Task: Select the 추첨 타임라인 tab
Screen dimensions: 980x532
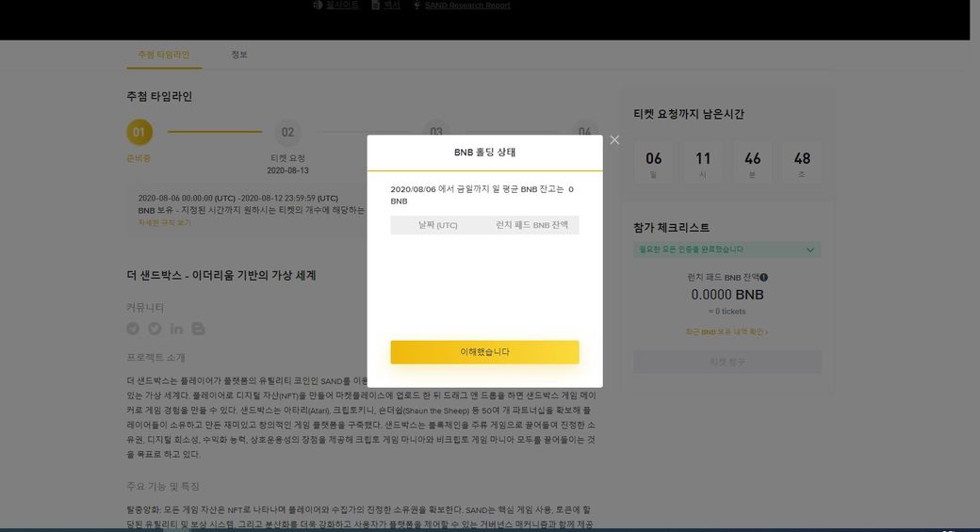Action: pyautogui.click(x=164, y=55)
